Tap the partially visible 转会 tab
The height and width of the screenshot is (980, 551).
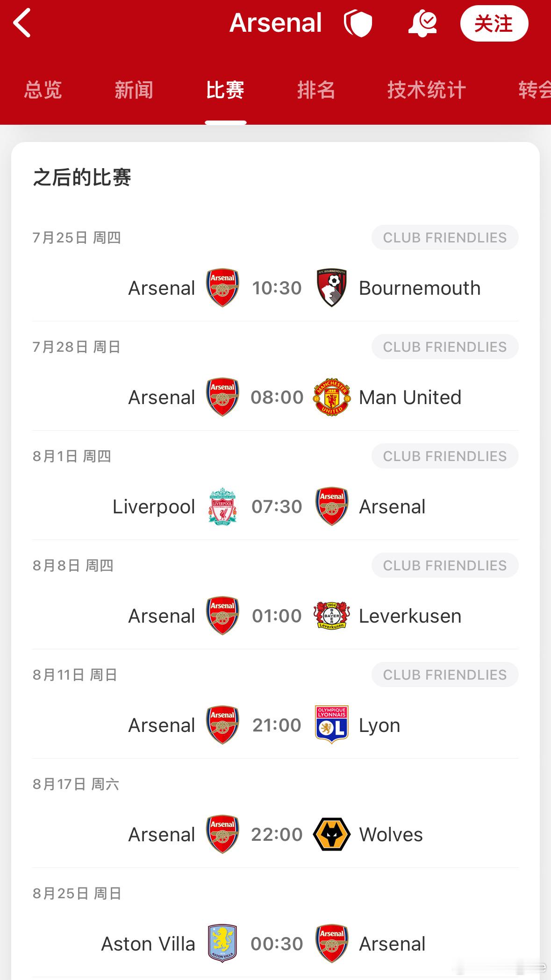pos(534,90)
